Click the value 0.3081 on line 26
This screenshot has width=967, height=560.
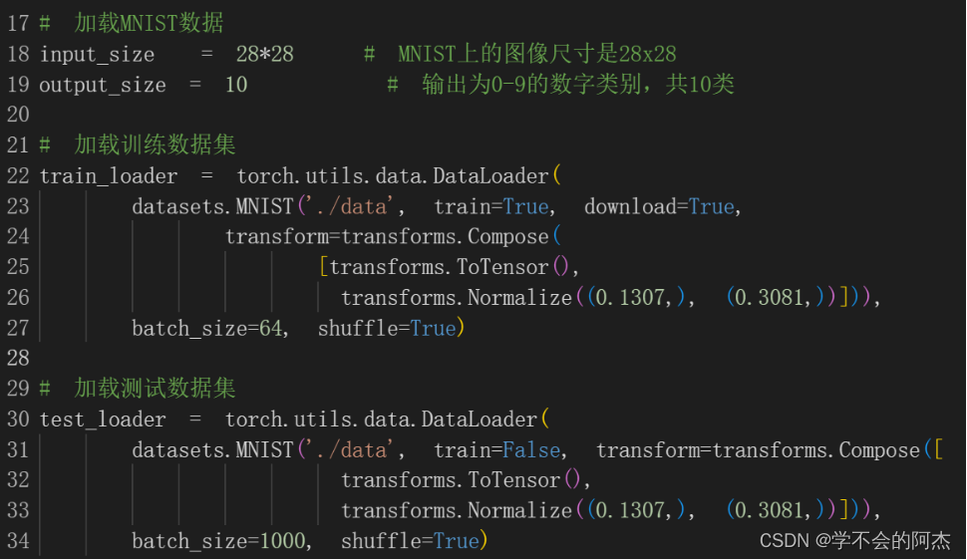pos(769,298)
